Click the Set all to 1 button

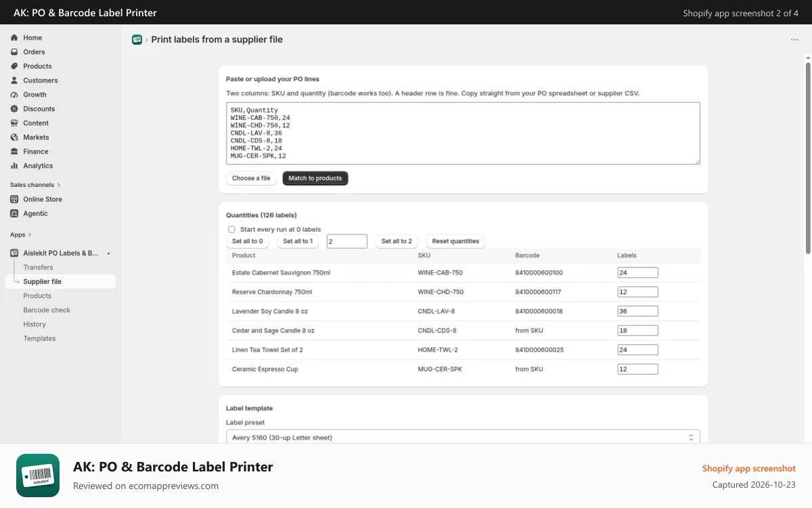coord(298,241)
